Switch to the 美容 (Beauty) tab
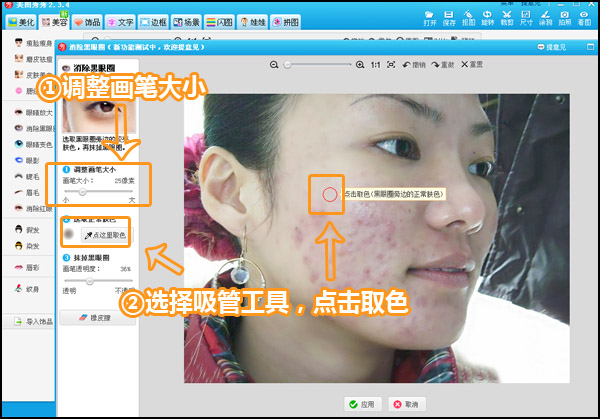Image resolution: width=600 pixels, height=419 pixels. pyautogui.click(x=54, y=22)
